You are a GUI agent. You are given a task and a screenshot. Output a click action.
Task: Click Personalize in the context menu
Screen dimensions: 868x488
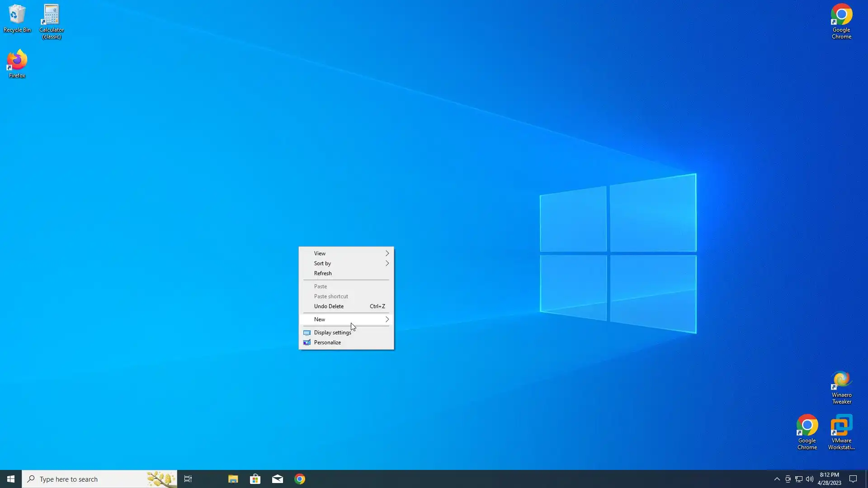[x=327, y=343]
